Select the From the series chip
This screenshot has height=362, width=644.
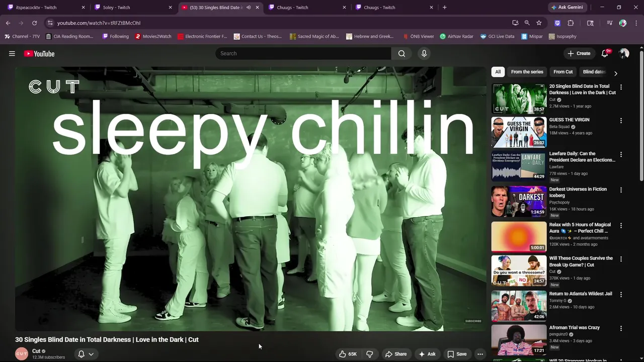coord(527,72)
